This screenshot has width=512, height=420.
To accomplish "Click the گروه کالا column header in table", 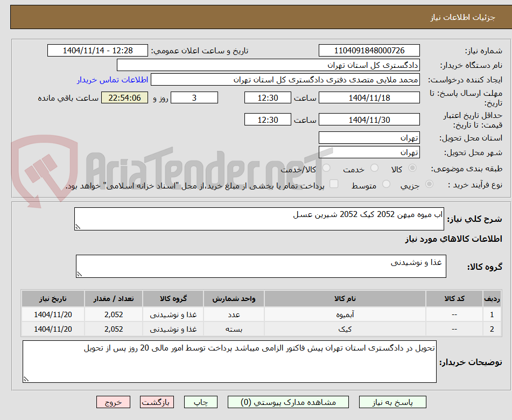I will click(173, 298).
